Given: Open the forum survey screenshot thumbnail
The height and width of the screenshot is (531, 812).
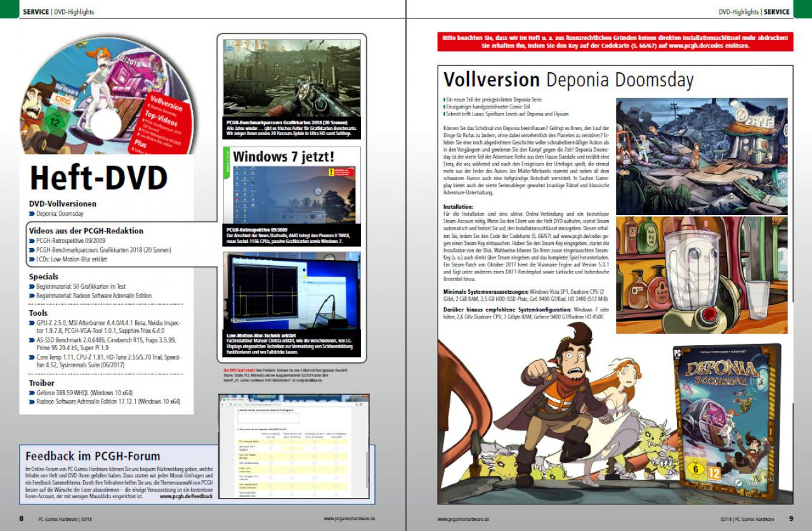Looking at the screenshot, I should (x=294, y=447).
